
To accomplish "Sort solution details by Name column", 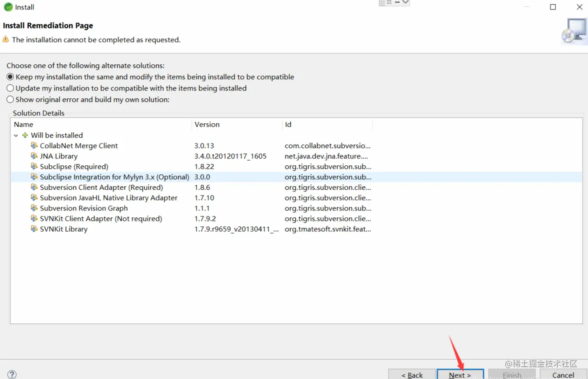I will tap(101, 125).
